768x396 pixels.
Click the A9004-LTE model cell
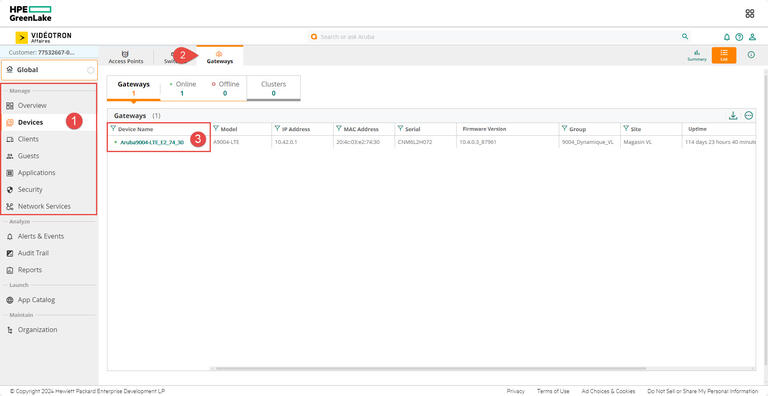[x=226, y=142]
